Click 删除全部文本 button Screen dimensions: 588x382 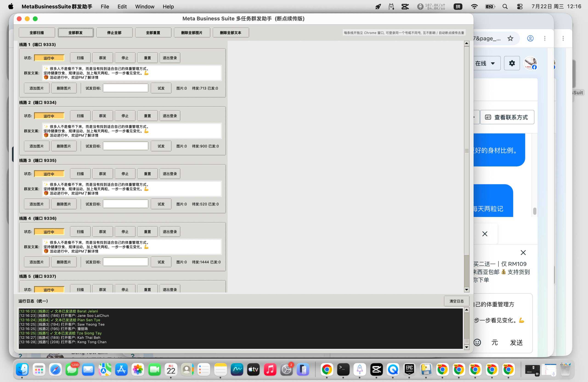231,33
